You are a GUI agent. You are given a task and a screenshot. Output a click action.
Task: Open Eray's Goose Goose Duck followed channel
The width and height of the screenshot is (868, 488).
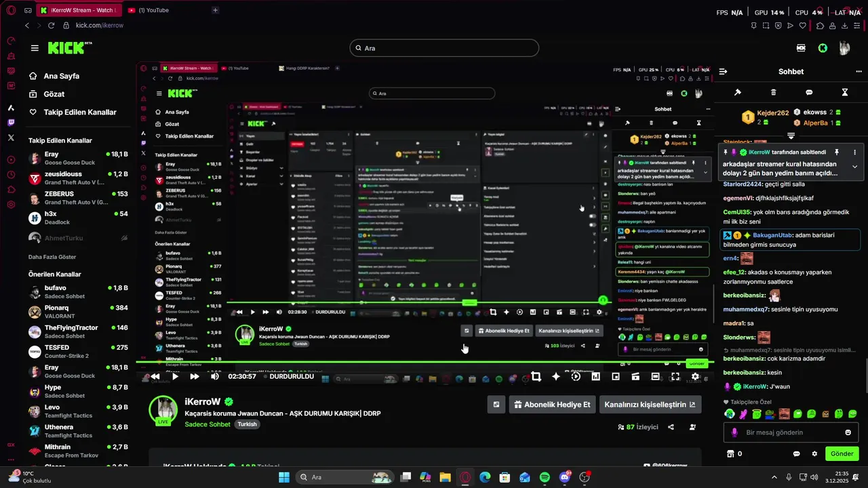78,159
